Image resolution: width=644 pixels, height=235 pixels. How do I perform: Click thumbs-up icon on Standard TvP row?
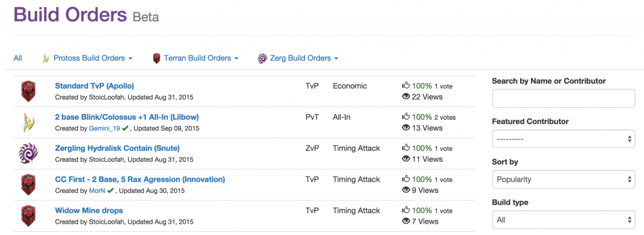(406, 86)
